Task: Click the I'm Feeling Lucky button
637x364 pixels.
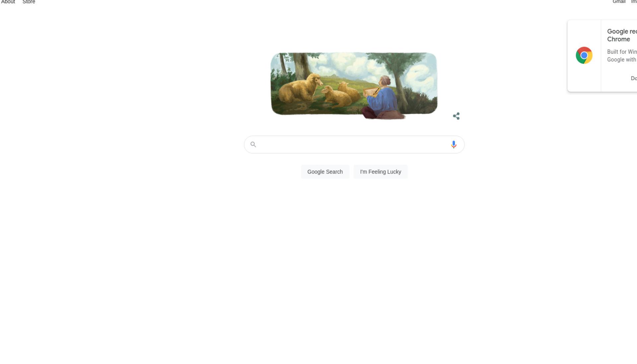Action: tap(381, 172)
